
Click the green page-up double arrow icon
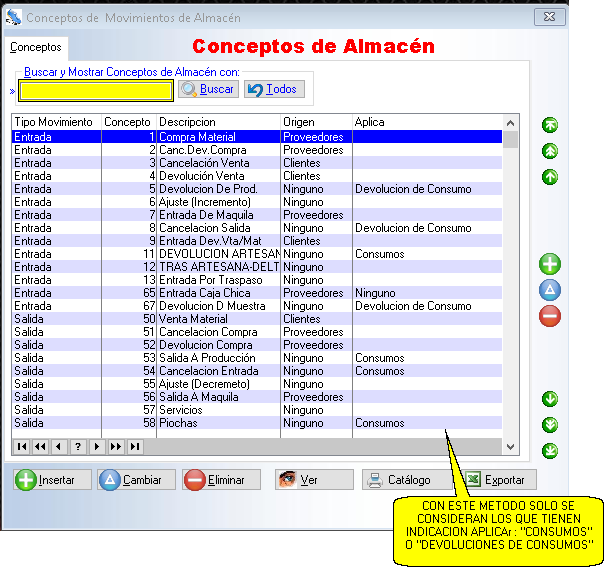pos(550,151)
